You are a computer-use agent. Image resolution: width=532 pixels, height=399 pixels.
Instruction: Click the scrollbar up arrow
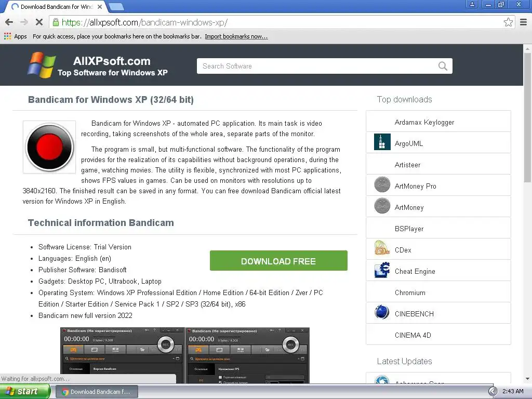click(527, 48)
